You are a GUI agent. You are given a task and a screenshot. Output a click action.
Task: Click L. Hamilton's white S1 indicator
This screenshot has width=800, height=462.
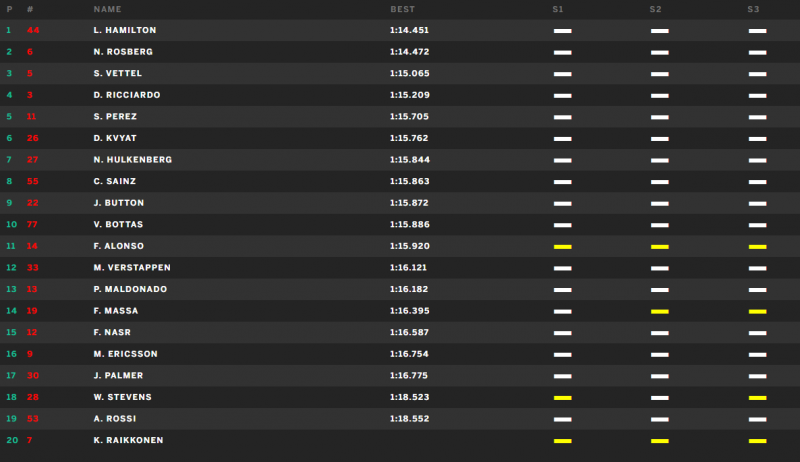point(563,31)
